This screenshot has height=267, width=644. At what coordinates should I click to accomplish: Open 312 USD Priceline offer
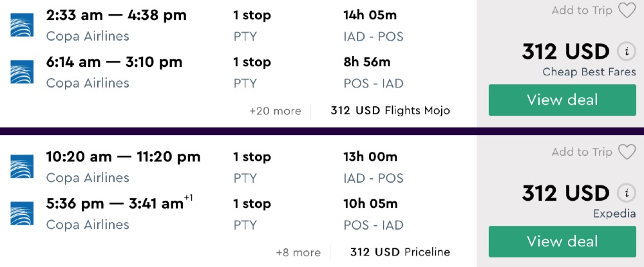400,252
